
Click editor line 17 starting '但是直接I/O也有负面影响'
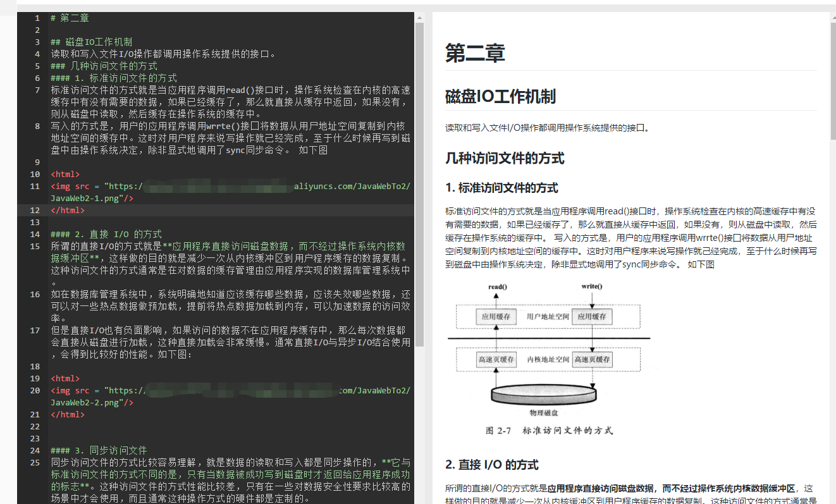coord(230,342)
